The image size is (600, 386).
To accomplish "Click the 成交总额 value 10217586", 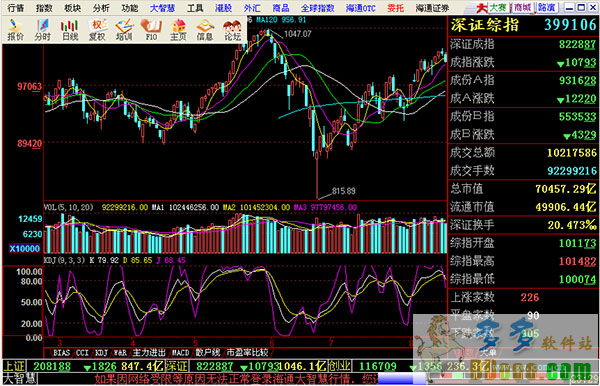I will tap(572, 153).
